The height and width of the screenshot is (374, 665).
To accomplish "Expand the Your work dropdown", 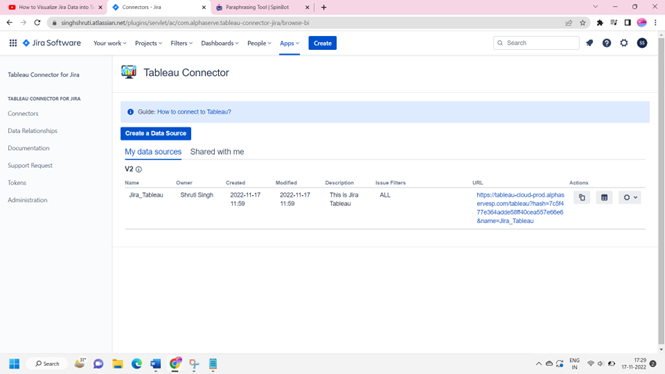I will 110,43.
